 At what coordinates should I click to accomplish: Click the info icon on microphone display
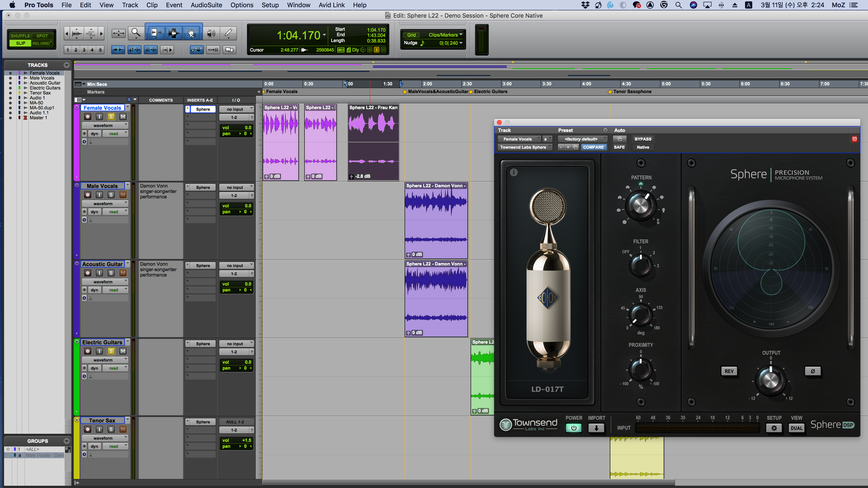click(514, 172)
